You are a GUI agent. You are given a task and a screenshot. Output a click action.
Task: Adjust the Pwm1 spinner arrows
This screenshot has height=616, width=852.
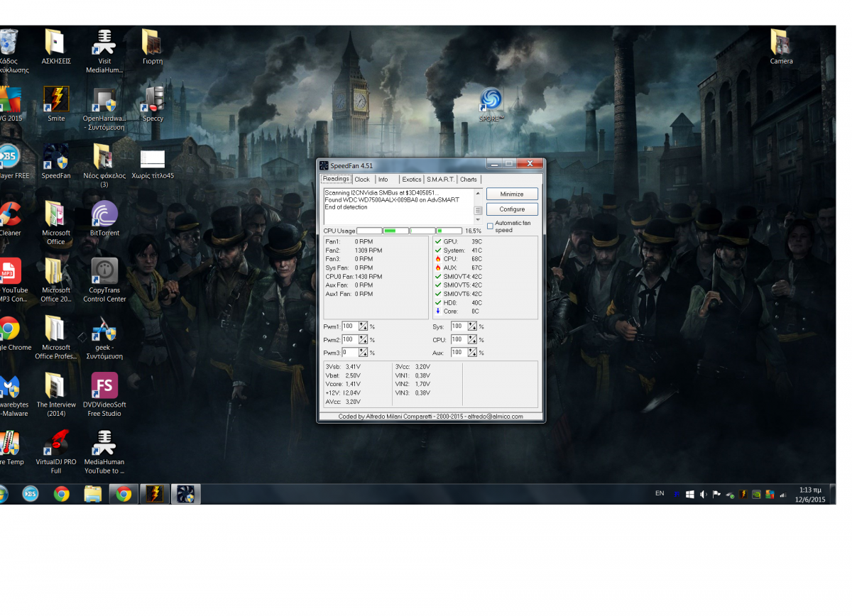pos(364,326)
